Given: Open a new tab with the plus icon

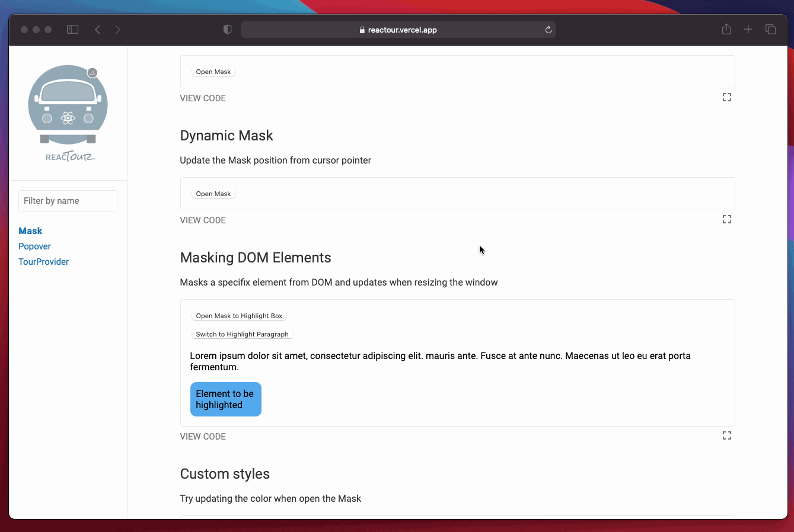Looking at the screenshot, I should [x=748, y=30].
